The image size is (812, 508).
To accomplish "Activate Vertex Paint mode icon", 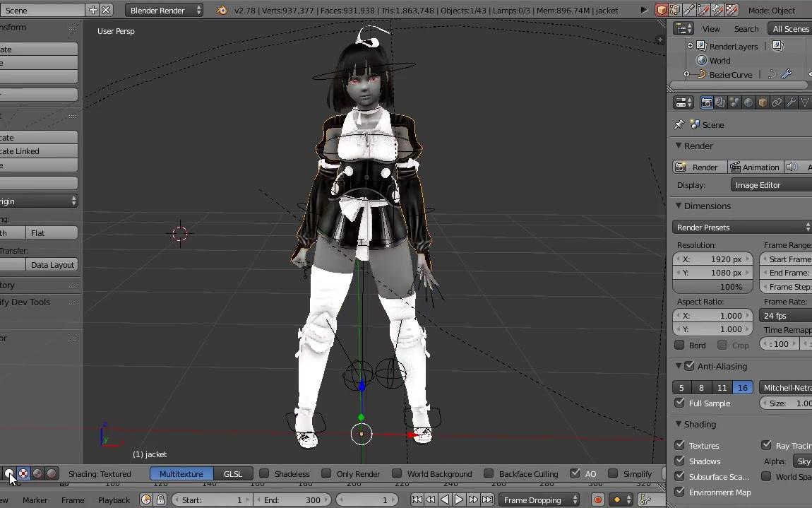I will point(703,10).
